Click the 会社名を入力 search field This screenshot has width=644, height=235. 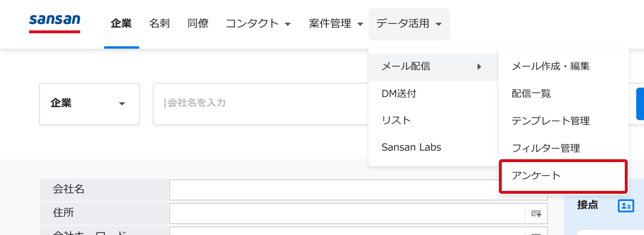(x=262, y=104)
